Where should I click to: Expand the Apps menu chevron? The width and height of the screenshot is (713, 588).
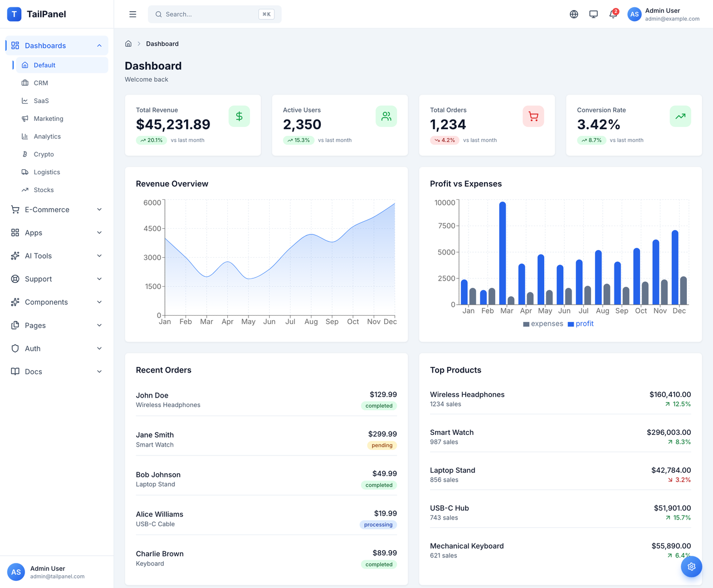(99, 233)
